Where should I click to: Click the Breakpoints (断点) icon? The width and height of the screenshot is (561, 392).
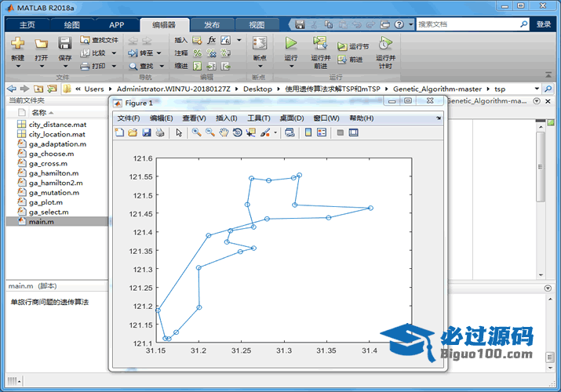point(259,43)
